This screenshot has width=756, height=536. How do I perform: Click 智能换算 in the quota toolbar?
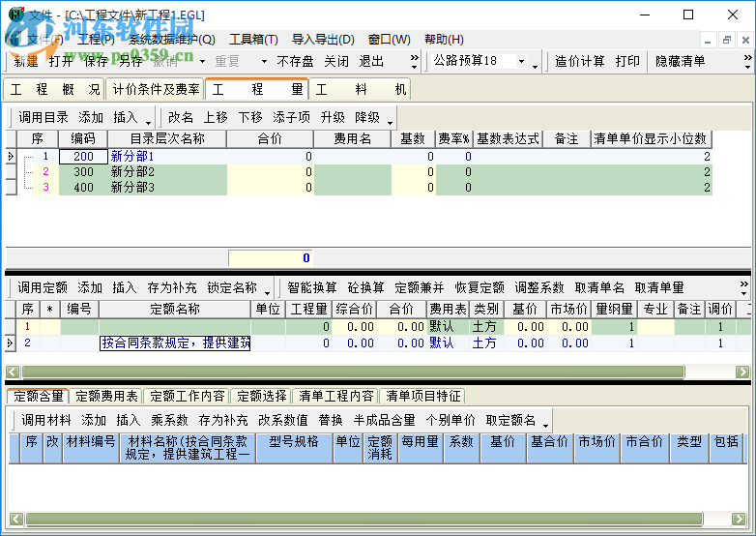312,288
